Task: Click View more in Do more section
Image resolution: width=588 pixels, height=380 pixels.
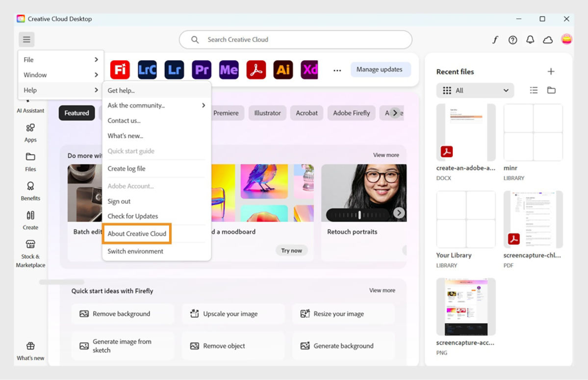Action: pos(386,155)
